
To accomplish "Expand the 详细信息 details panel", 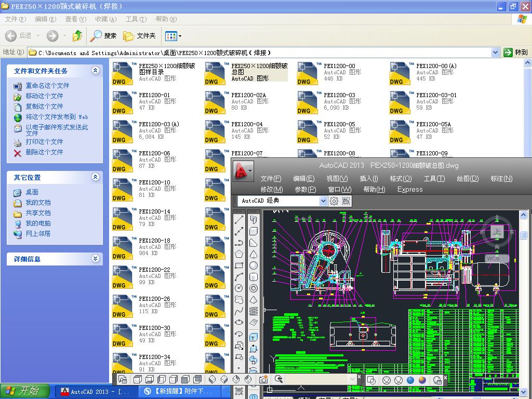I will (95, 259).
